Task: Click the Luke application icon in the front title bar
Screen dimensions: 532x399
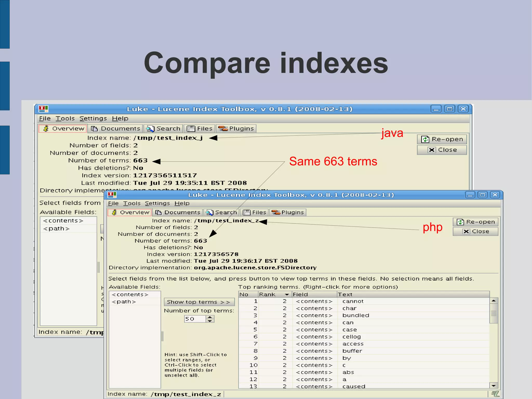Action: 112,195
